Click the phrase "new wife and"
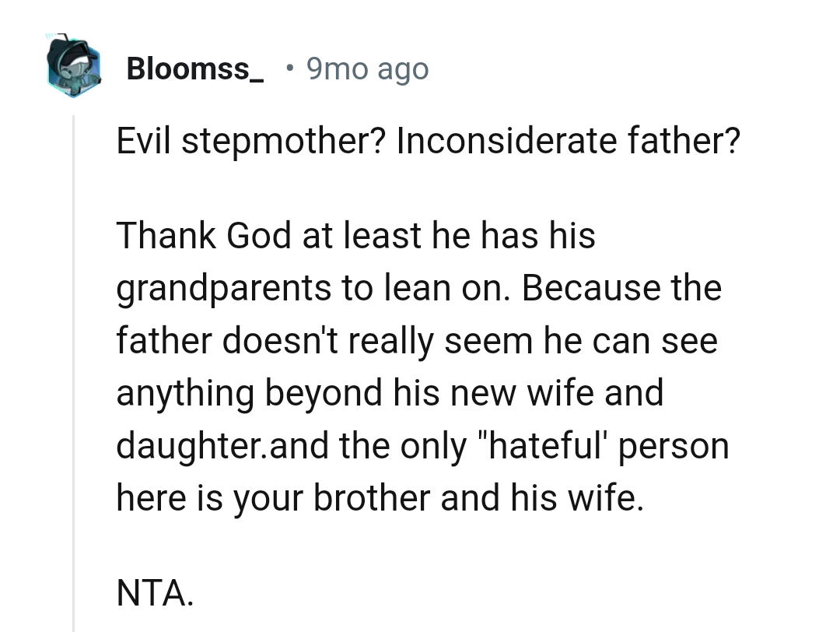Screen dimensions: 840x632 pyautogui.click(x=571, y=393)
